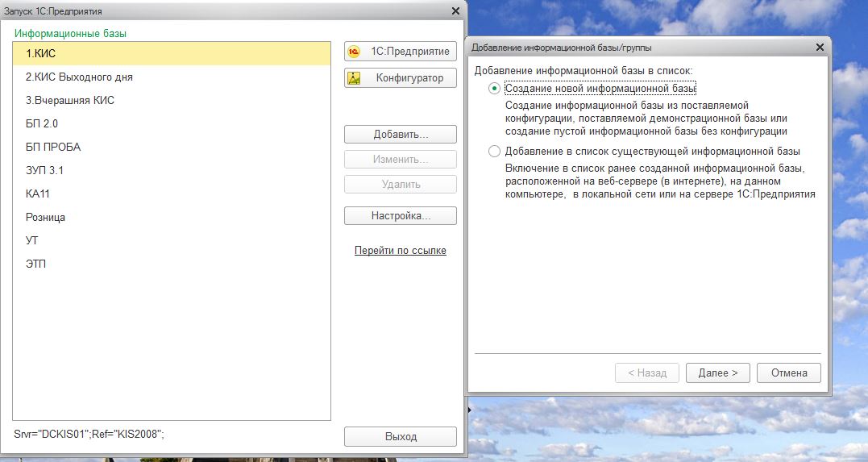Viewport: 868px width, 462px height.
Task: Click the Добавить... button
Action: 401,134
